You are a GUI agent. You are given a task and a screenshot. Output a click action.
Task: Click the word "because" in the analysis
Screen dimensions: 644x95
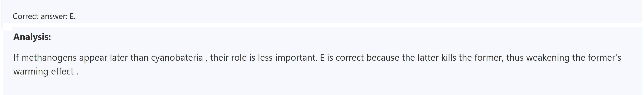[383, 58]
